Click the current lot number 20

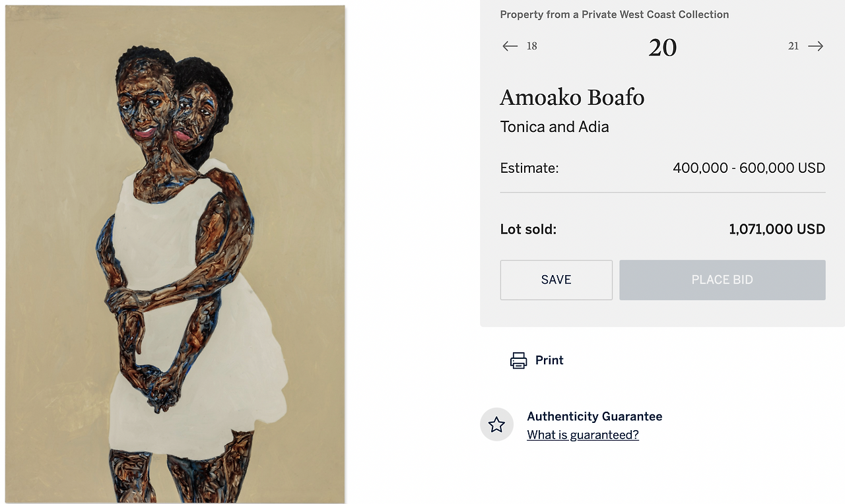662,47
